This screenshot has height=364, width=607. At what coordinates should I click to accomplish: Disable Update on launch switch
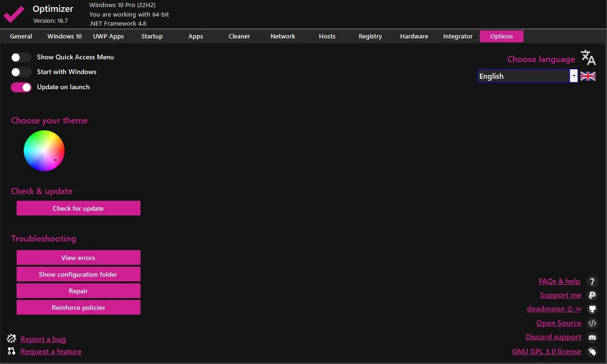pyautogui.click(x=21, y=87)
